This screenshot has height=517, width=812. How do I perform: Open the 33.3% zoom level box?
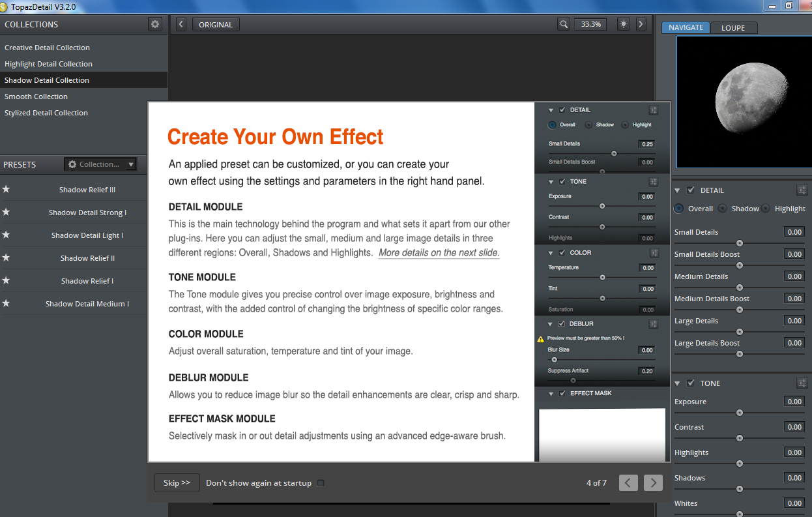point(590,24)
